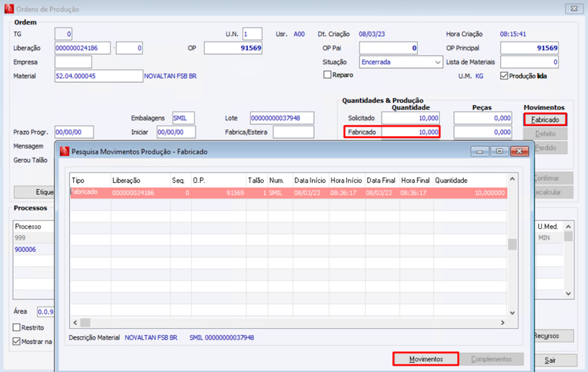Click the Prazo Progr. date field
Screen dimensions: 588x372
click(74, 132)
